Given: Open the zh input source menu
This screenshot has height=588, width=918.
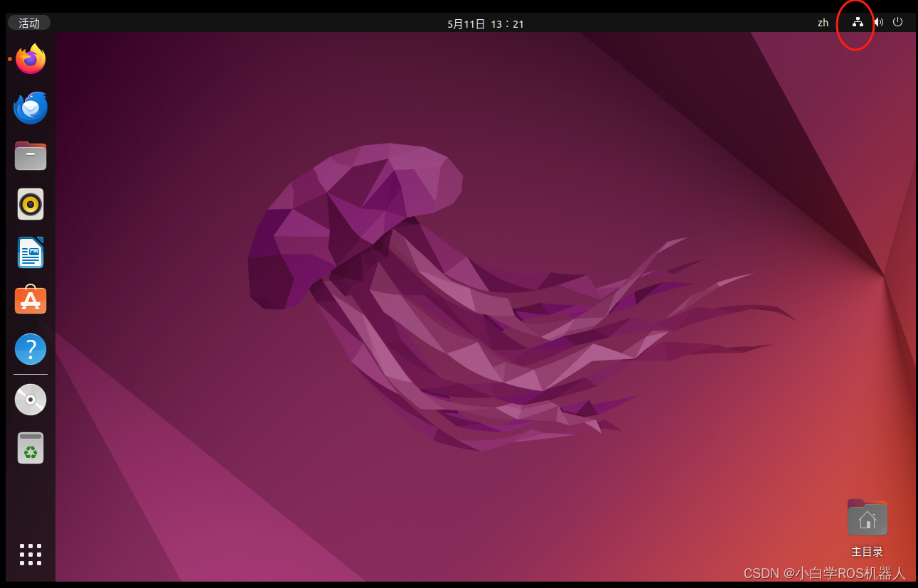Looking at the screenshot, I should 823,23.
